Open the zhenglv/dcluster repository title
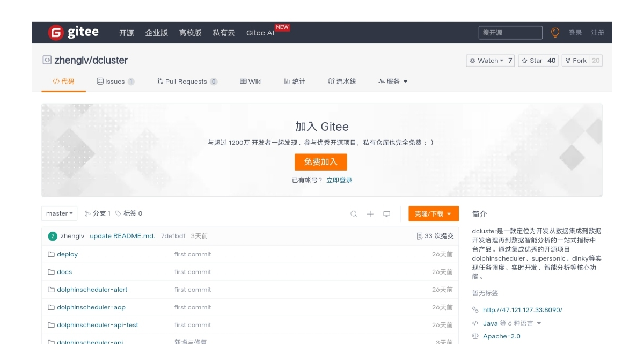 pyautogui.click(x=91, y=61)
